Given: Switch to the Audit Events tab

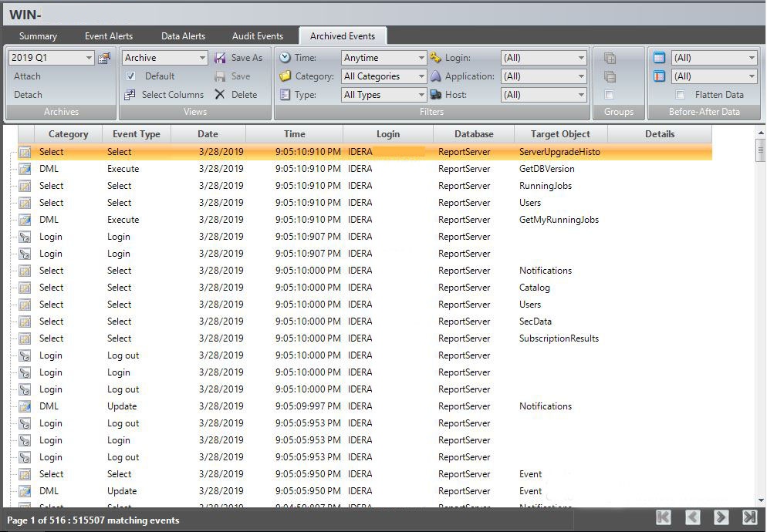Looking at the screenshot, I should [258, 36].
